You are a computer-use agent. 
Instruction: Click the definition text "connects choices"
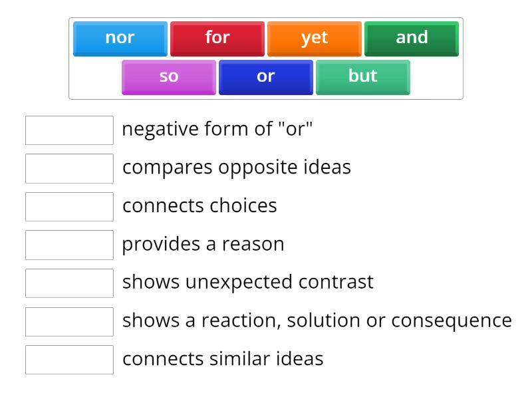(x=199, y=206)
